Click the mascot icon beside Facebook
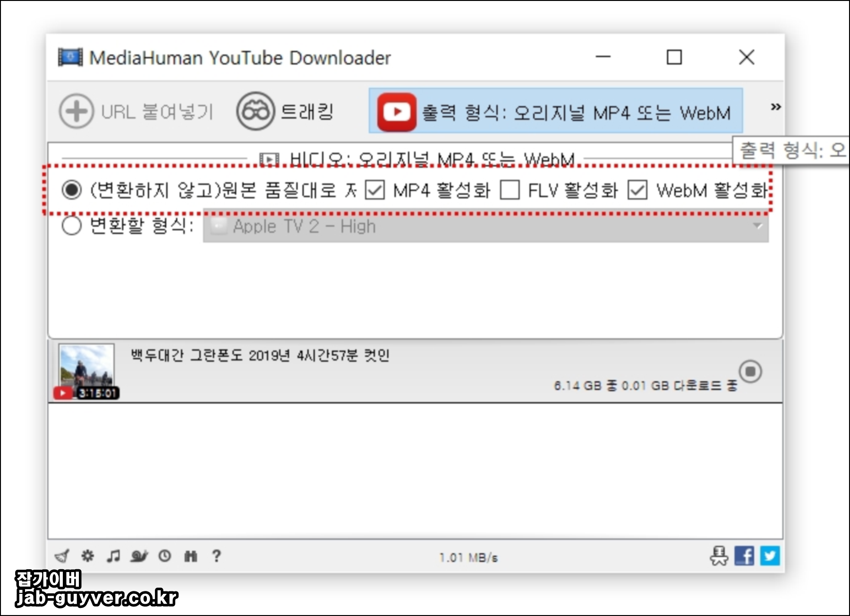850x616 pixels. 719,556
